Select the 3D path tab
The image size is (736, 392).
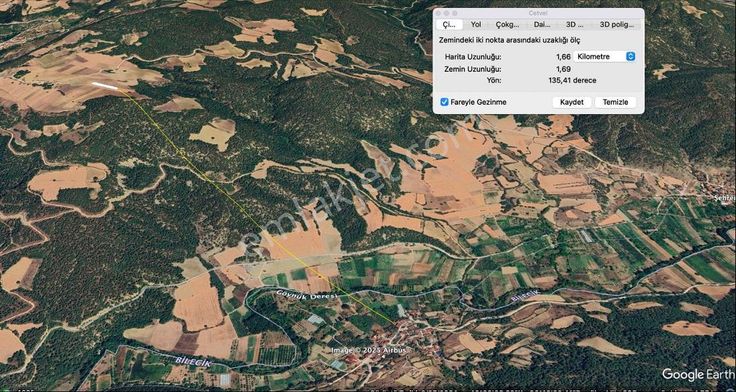coord(574,24)
